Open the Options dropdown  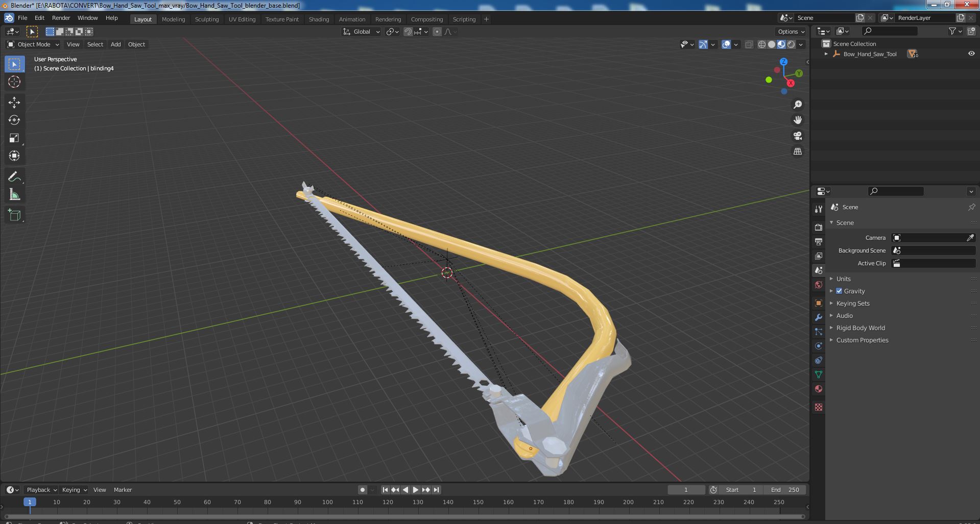pyautogui.click(x=791, y=32)
